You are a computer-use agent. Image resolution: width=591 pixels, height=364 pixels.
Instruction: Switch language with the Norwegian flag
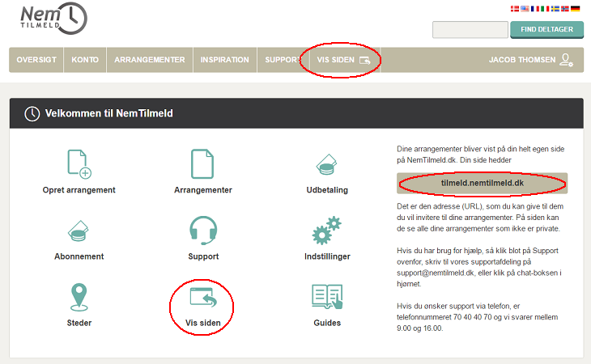[x=564, y=9]
